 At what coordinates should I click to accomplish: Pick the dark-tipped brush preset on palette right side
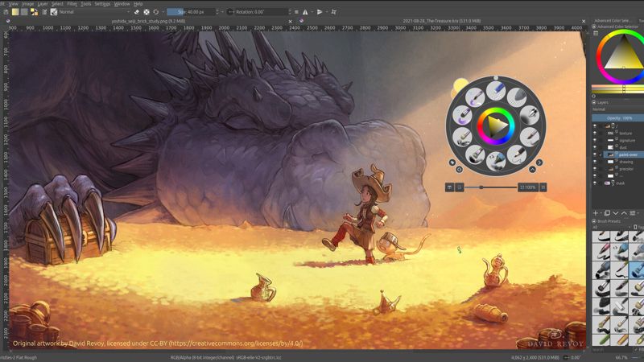(x=530, y=137)
